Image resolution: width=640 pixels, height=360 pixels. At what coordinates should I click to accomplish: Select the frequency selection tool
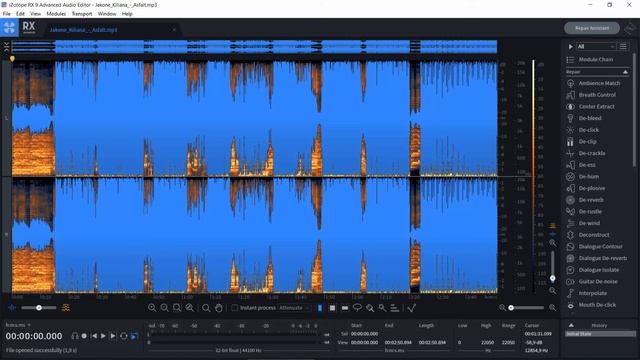tap(345, 308)
